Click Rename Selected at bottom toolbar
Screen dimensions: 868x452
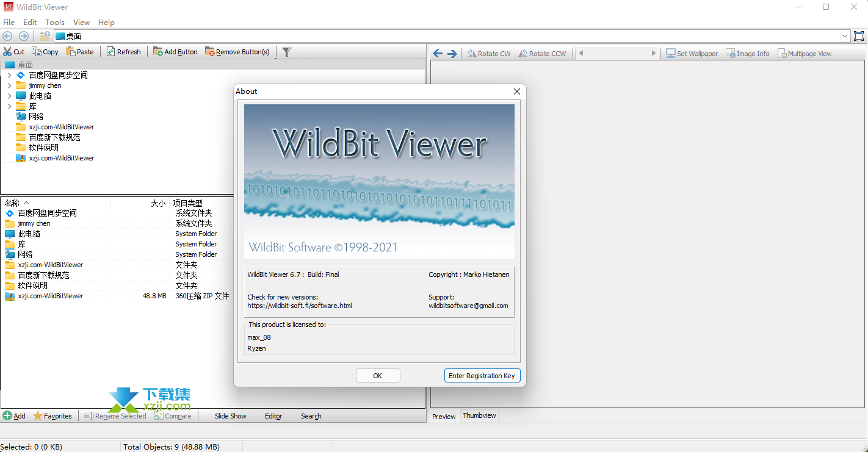pos(115,416)
